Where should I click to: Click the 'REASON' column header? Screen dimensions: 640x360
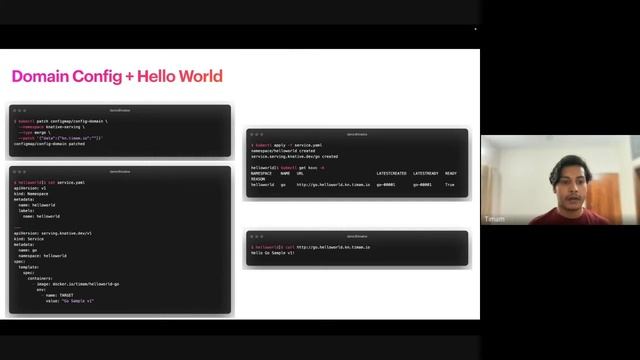click(258, 179)
